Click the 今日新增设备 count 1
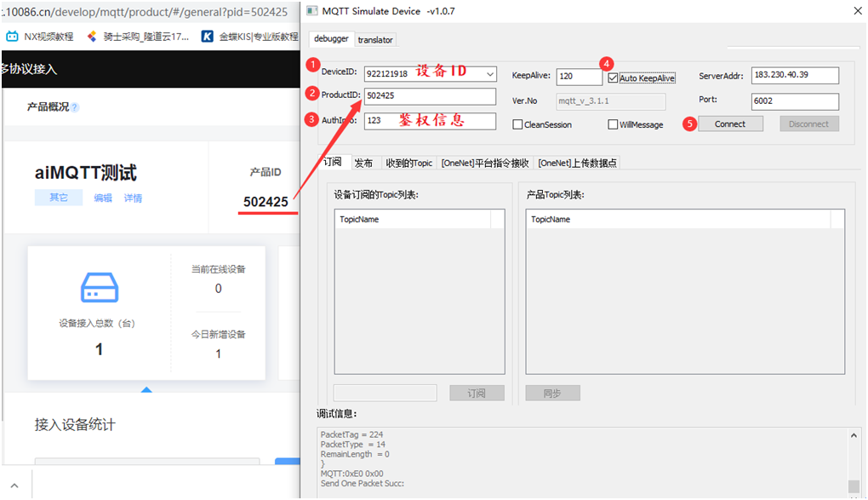 coord(218,354)
